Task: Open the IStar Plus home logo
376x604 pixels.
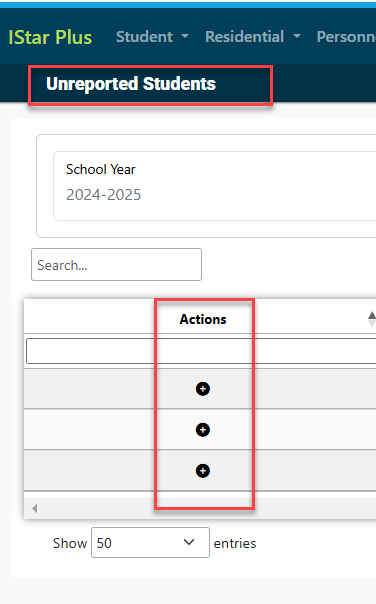Action: click(50, 37)
